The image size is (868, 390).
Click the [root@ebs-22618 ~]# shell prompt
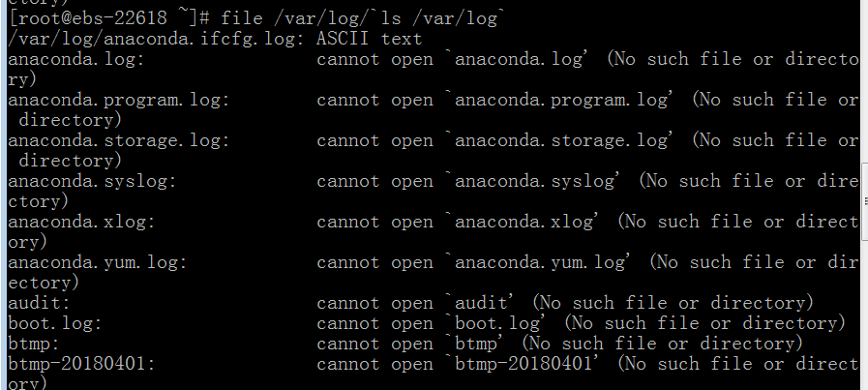point(109,18)
